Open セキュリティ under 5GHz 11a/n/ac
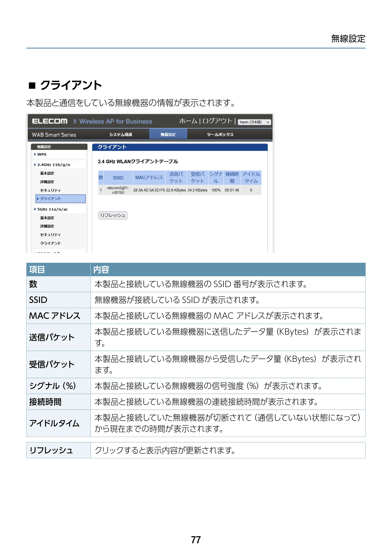 (50, 235)
